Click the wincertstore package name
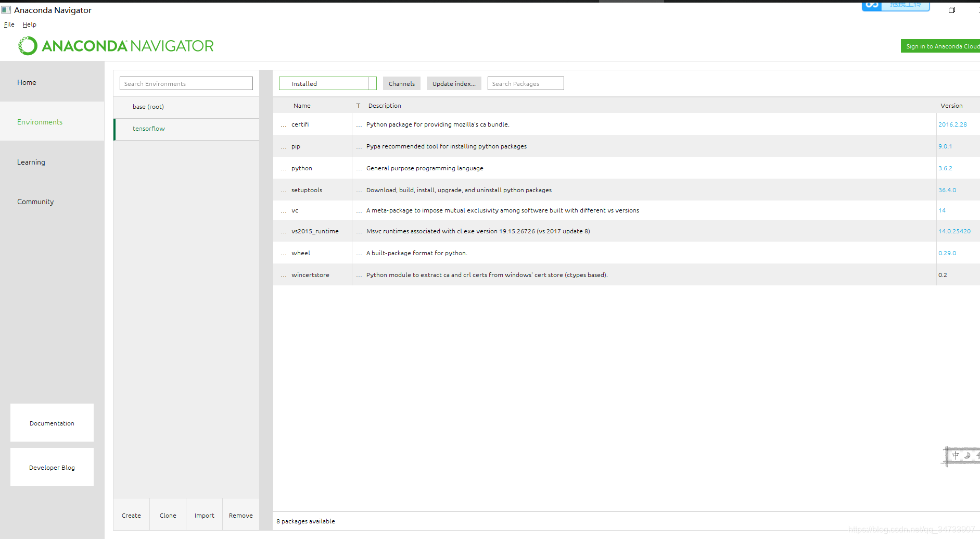Screen dimensions: 980x539 click(310, 275)
